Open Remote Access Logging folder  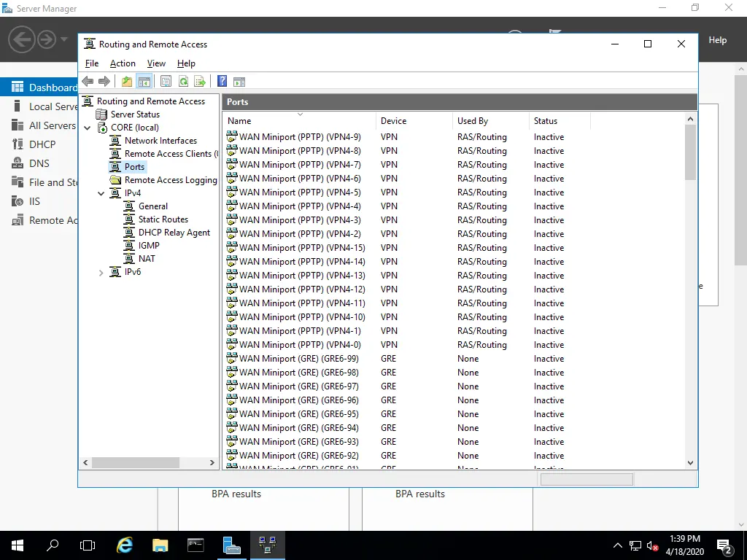click(171, 180)
